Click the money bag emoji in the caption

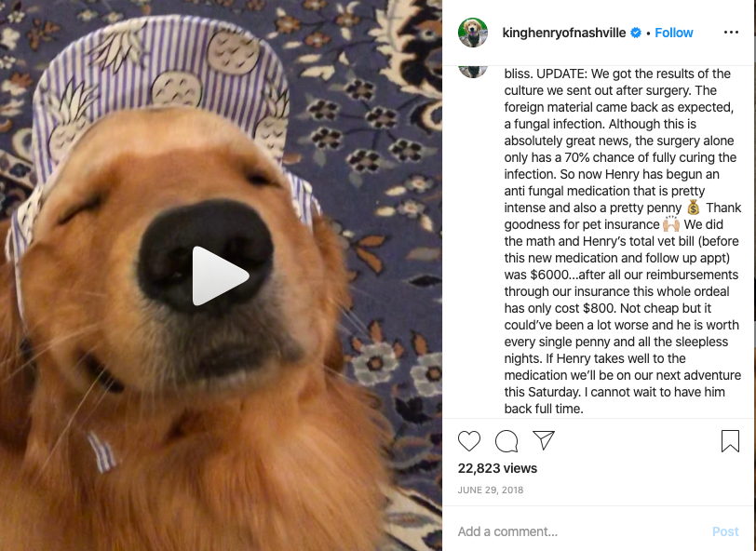[694, 208]
